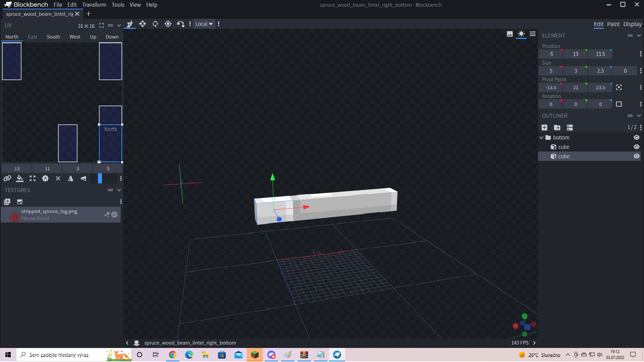
Task: Add a cube in the Outliner
Action: pos(544,127)
